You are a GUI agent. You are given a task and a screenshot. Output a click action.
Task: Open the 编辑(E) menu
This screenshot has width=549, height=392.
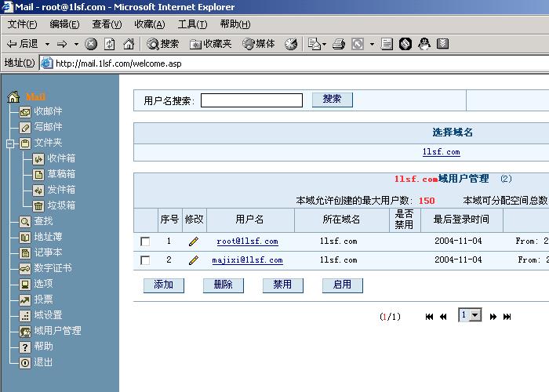tap(64, 24)
